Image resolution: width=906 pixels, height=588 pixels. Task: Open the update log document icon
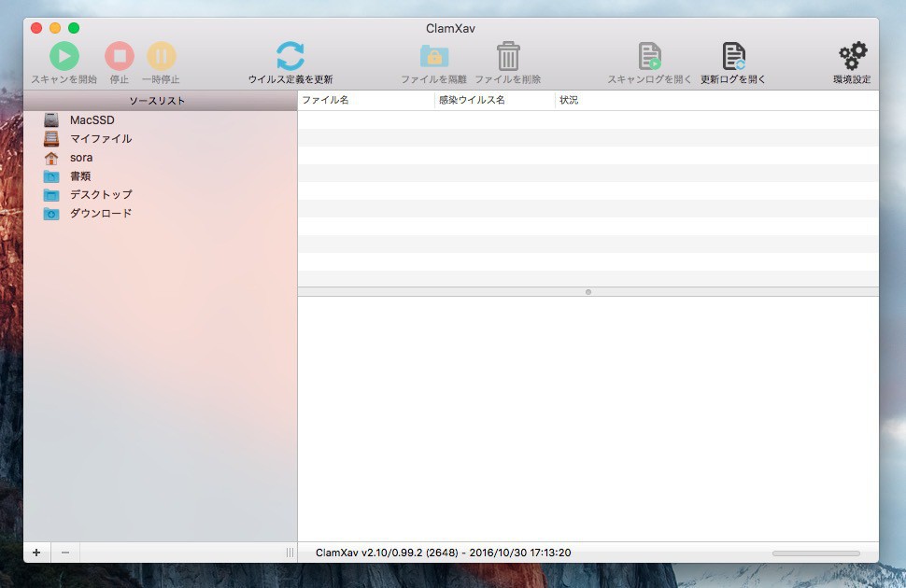[733, 57]
